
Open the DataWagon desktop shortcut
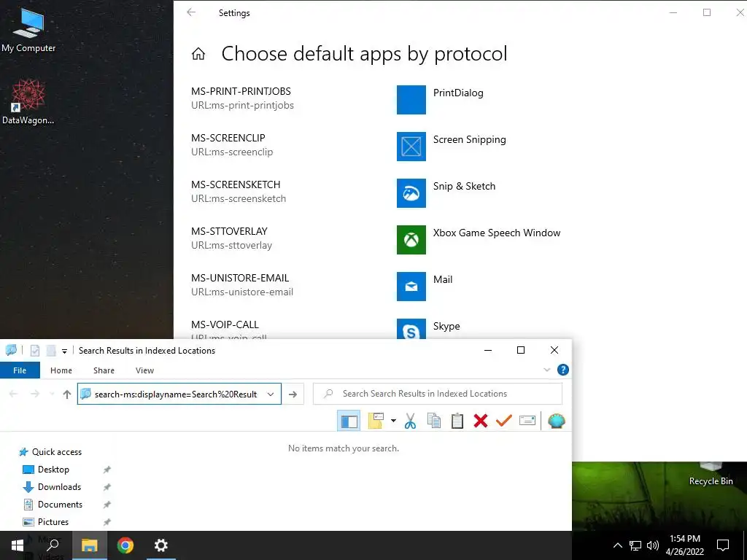[28, 102]
